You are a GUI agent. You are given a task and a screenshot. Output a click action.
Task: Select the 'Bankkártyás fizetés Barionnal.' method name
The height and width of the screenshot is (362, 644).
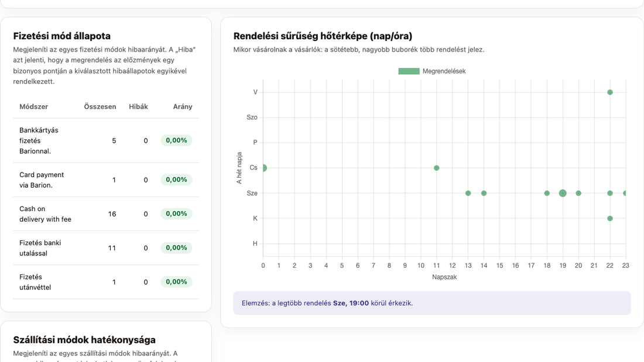39,141
